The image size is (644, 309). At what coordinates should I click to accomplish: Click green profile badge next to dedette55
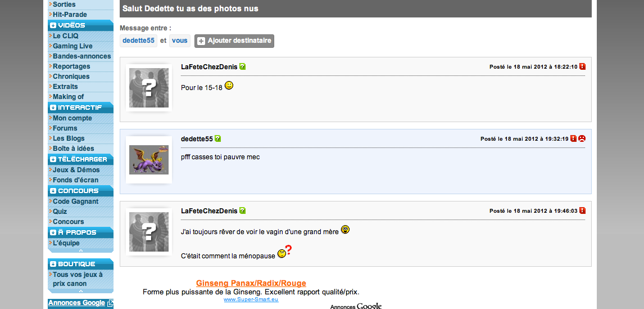coord(217,138)
